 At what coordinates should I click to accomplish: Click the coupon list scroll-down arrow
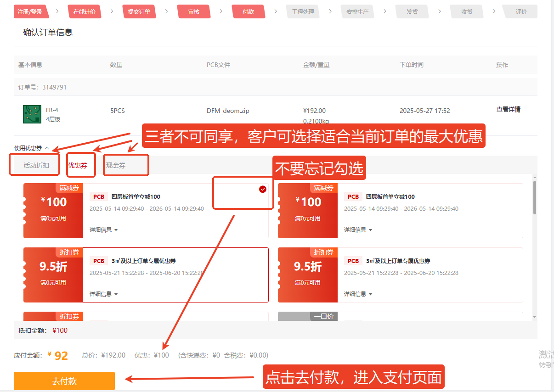point(534,317)
